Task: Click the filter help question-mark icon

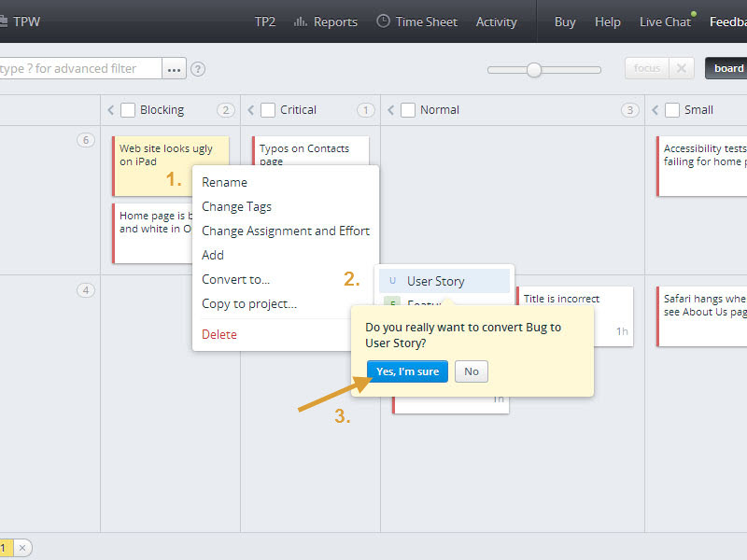Action: click(x=196, y=67)
